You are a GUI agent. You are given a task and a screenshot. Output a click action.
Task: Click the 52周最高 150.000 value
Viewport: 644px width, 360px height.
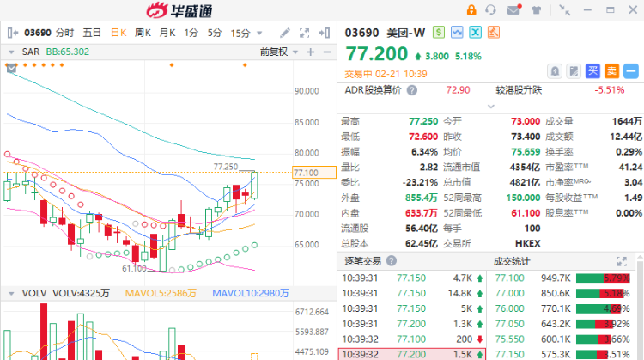523,198
